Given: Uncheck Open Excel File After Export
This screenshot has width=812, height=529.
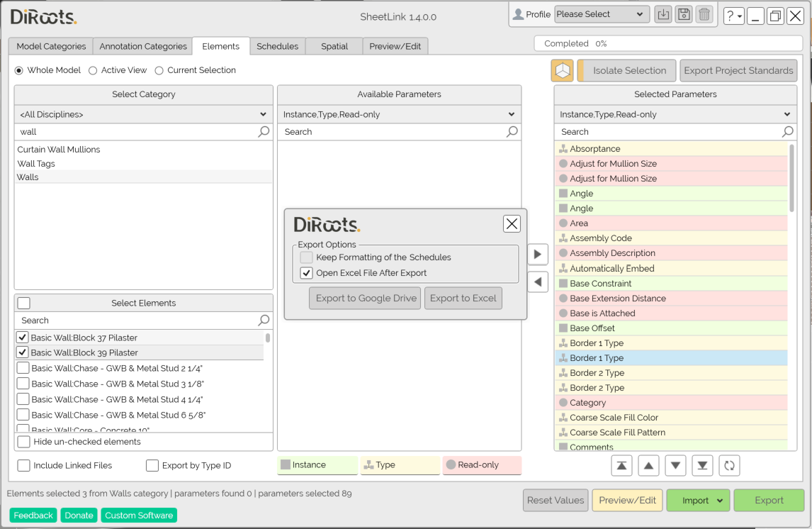Looking at the screenshot, I should pos(306,273).
